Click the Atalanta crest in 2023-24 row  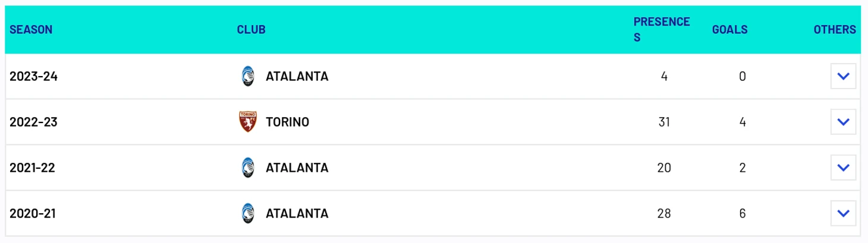tap(247, 77)
